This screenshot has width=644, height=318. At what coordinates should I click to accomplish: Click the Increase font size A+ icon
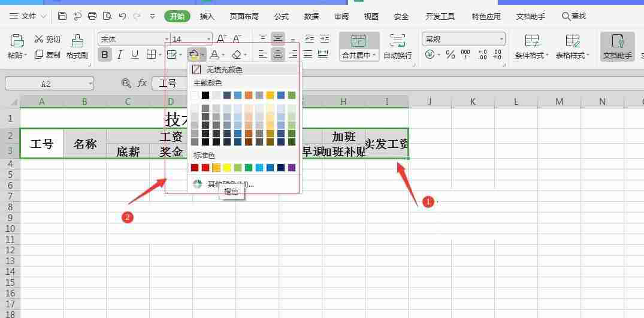222,39
